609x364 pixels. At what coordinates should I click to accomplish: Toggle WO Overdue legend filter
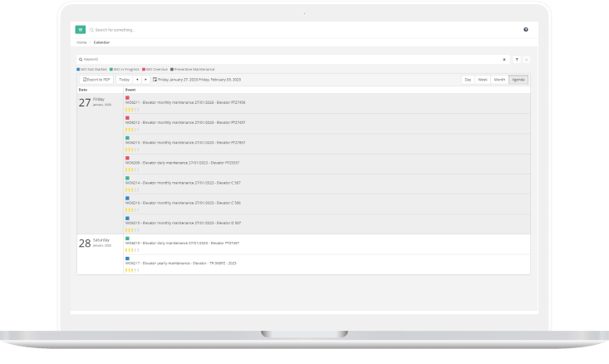coord(155,69)
